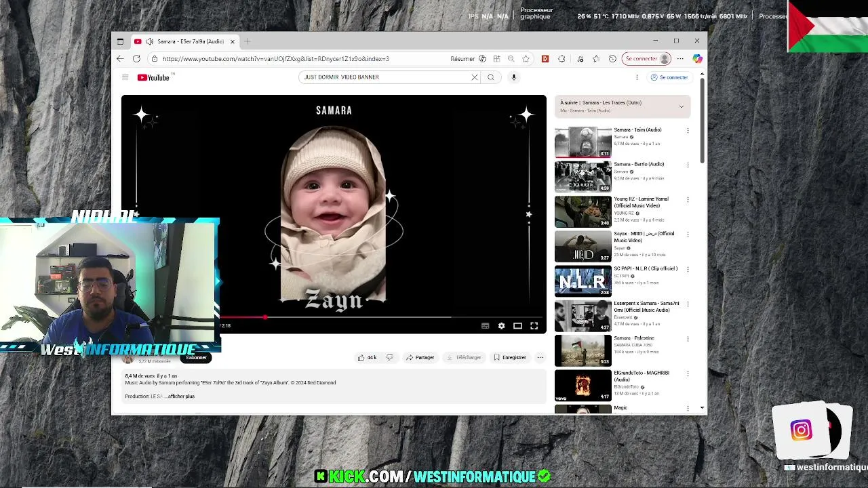Click the browser Se connecter profile button
Screen dimensions: 868x488
click(x=647, y=59)
